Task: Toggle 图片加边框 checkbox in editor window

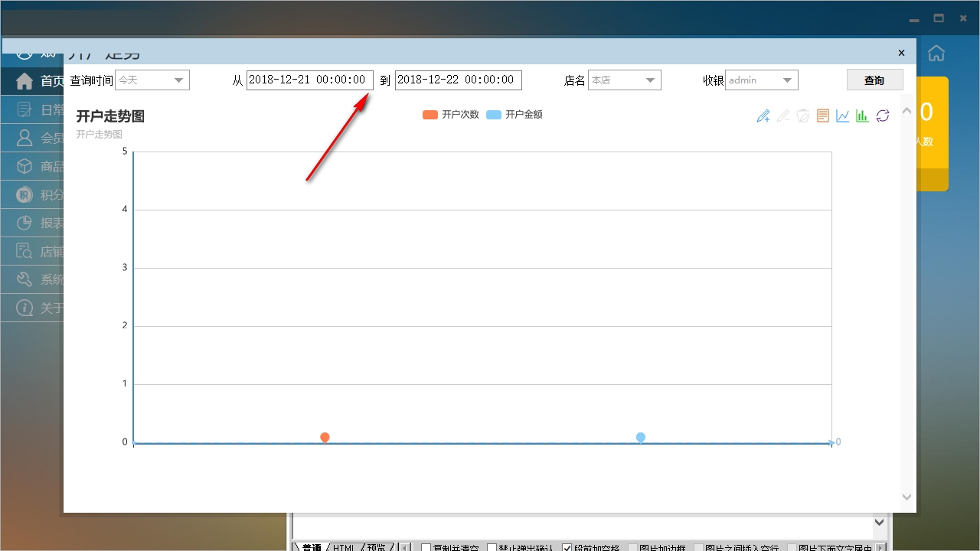Action: click(x=632, y=548)
